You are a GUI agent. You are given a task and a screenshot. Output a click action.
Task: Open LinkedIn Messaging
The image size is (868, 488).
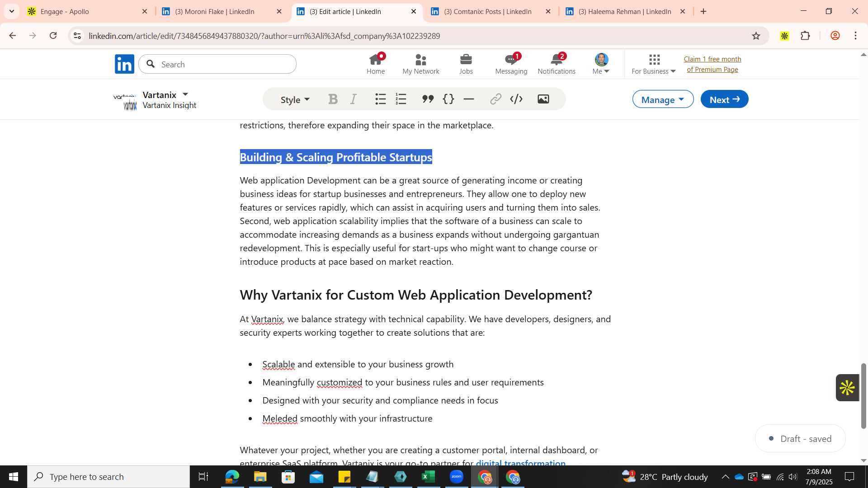pyautogui.click(x=511, y=64)
